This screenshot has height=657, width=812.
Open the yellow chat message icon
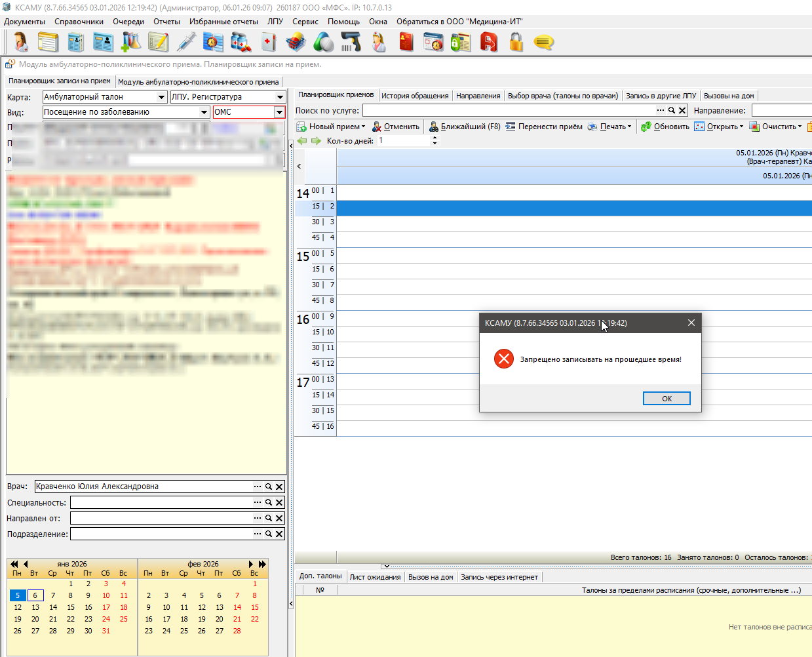click(x=543, y=43)
